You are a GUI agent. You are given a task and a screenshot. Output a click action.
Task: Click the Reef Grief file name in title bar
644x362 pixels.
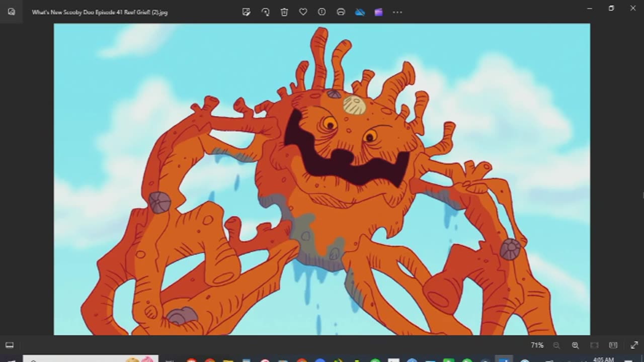point(100,12)
